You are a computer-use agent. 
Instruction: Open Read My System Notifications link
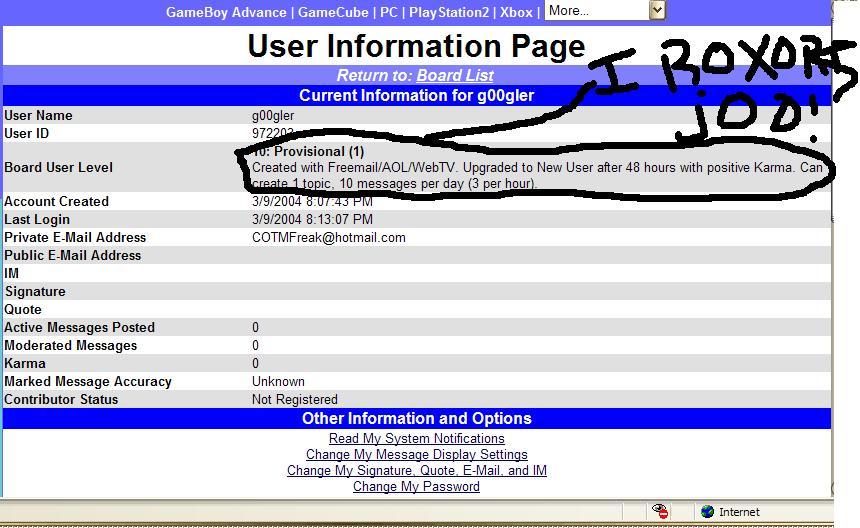click(x=416, y=439)
